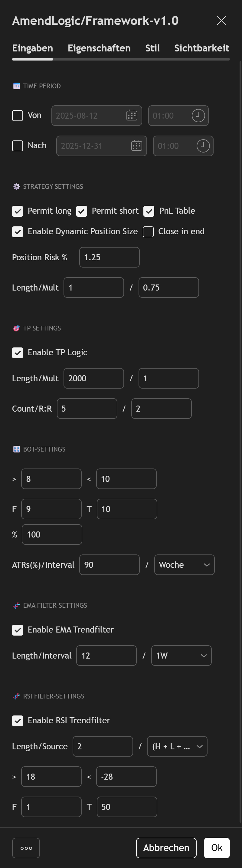Screen dimensions: 242x868
Task: Click the Position Risk % input field
Action: pyautogui.click(x=110, y=258)
